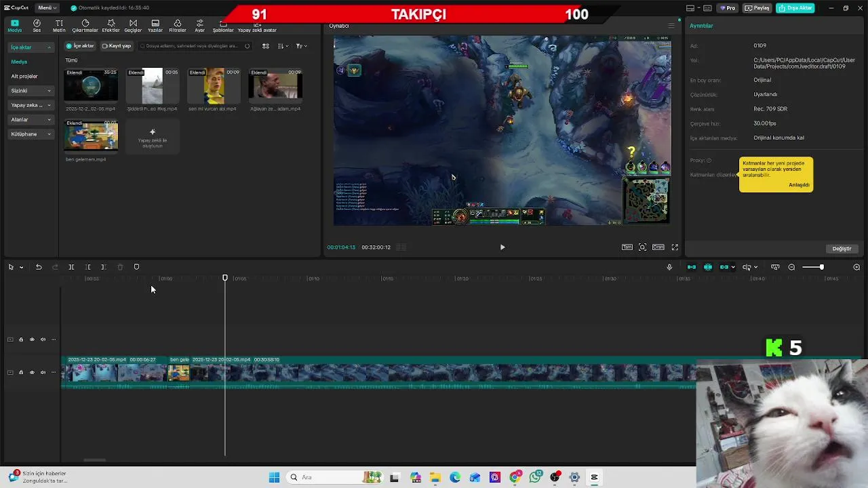868x488 pixels.
Task: Open the CapCut Menü dropdown
Action: click(46, 7)
